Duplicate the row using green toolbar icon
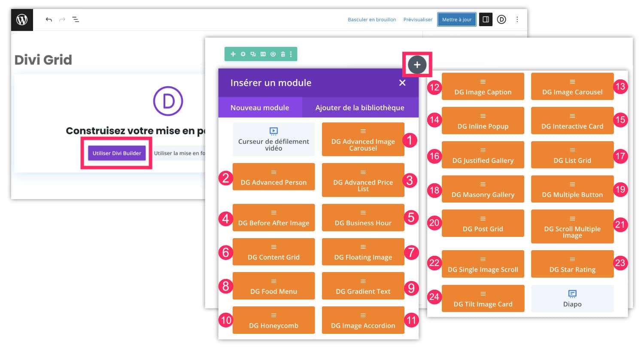Image resolution: width=644 pixels, height=348 pixels. pos(253,54)
